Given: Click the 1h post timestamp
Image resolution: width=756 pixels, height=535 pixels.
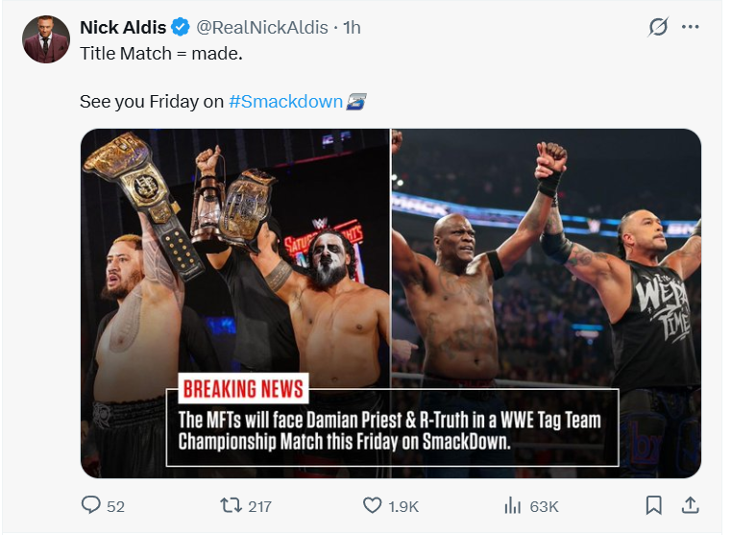Looking at the screenshot, I should click(351, 28).
